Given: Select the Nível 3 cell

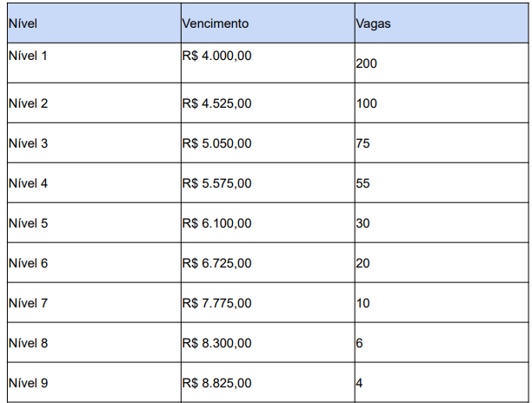Looking at the screenshot, I should click(x=28, y=143).
